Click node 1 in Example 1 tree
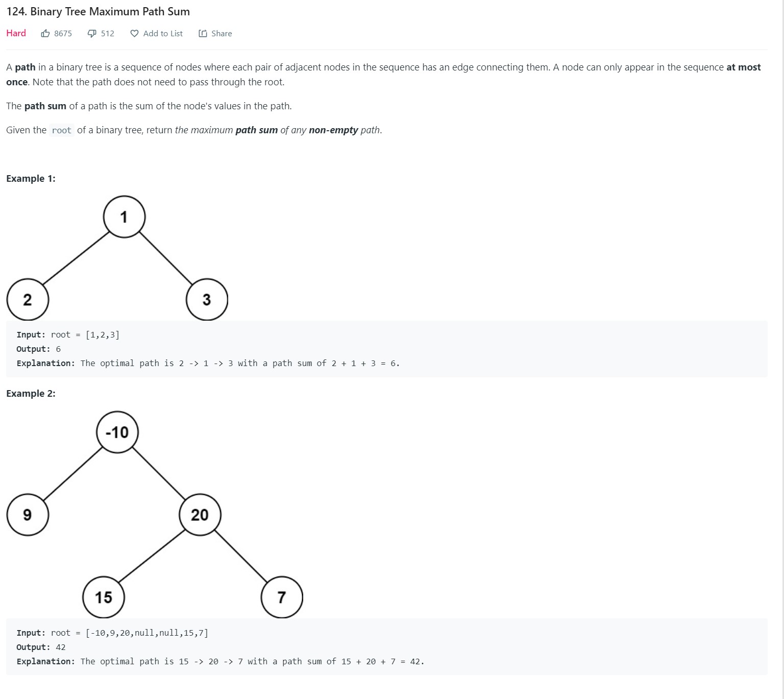Viewport: 784px width, 699px height. click(x=124, y=217)
